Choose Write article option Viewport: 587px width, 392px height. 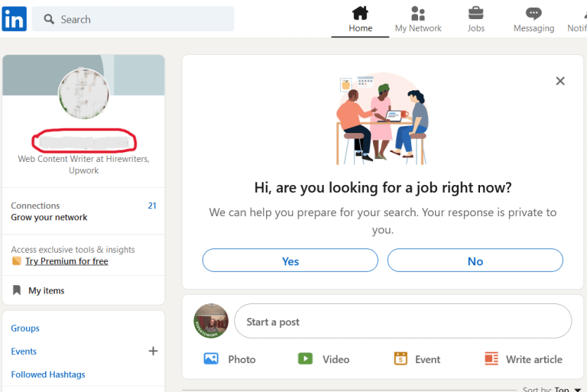[x=524, y=359]
